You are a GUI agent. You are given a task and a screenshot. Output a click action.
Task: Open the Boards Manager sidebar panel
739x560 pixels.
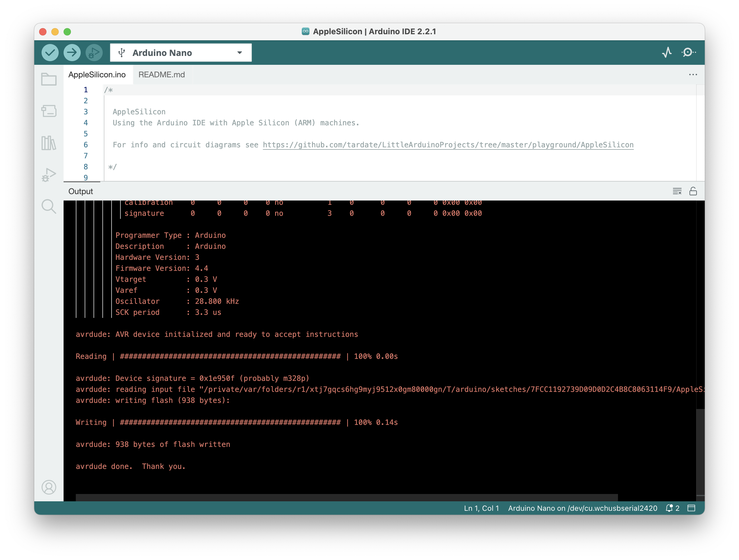pyautogui.click(x=49, y=111)
